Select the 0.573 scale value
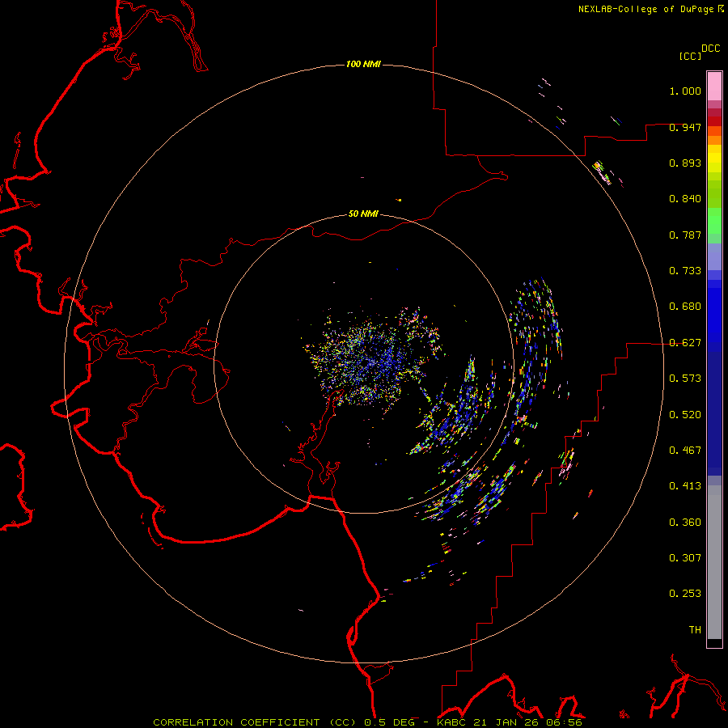Screen dimensions: 728x728 685,379
